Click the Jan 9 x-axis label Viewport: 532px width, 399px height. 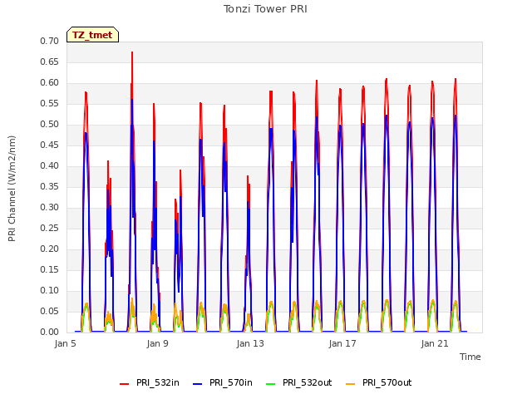[x=158, y=343]
